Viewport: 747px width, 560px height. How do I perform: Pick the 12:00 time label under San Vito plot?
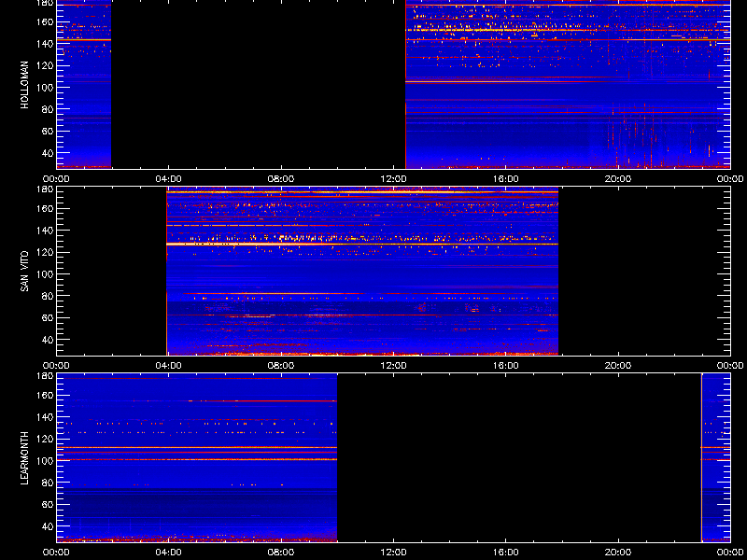[x=393, y=366]
